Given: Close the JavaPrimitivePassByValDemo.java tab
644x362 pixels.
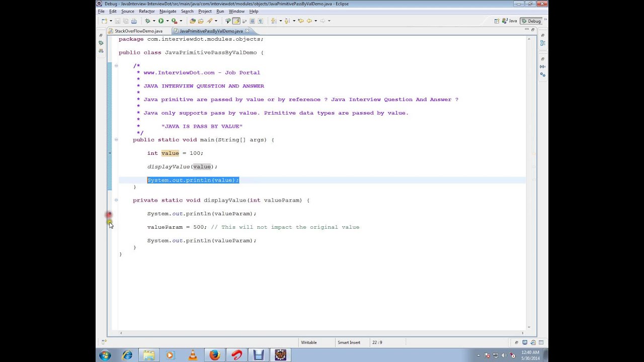Looking at the screenshot, I should 247,31.
